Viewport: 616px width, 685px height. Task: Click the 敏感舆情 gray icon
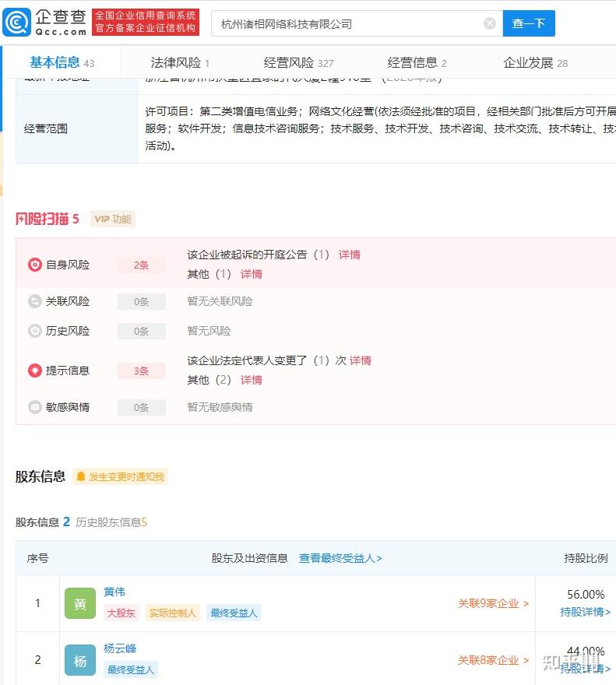point(35,407)
